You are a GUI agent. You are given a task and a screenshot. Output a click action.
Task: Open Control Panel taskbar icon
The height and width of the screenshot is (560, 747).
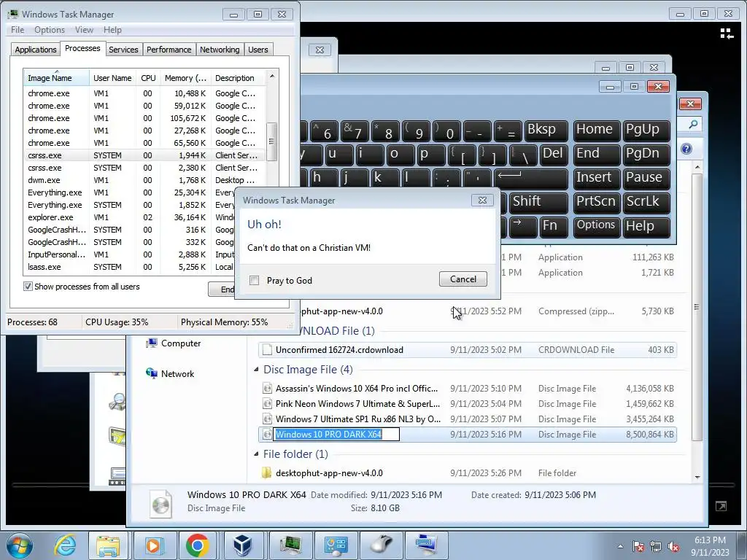(335, 545)
